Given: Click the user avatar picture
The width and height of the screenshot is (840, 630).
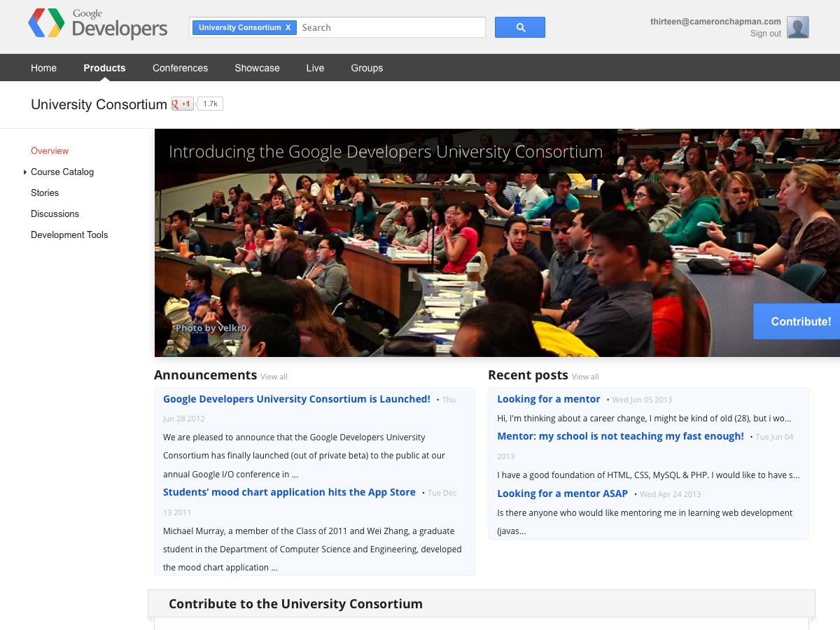Looking at the screenshot, I should tap(797, 27).
